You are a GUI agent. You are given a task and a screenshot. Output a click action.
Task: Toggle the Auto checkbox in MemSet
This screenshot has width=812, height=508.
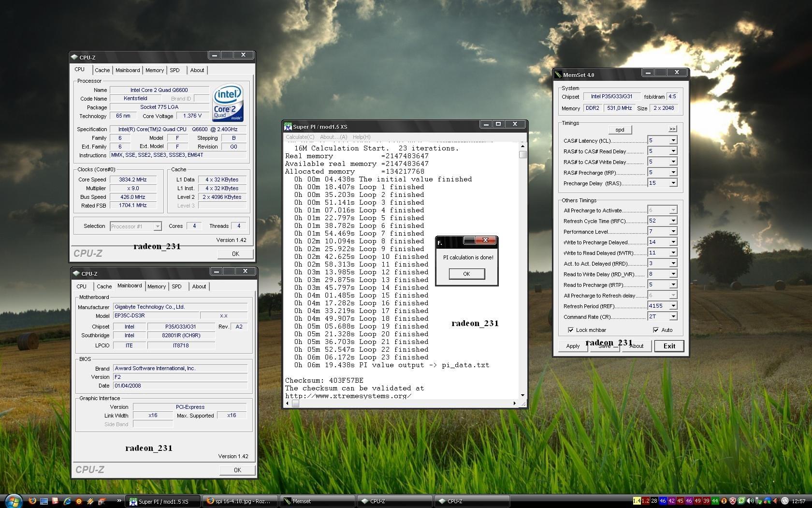point(656,330)
